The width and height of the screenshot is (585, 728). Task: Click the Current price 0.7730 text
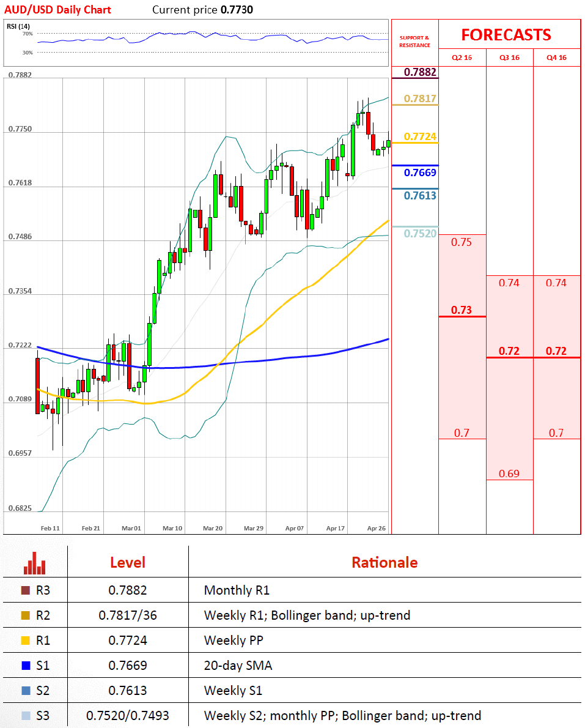(203, 10)
